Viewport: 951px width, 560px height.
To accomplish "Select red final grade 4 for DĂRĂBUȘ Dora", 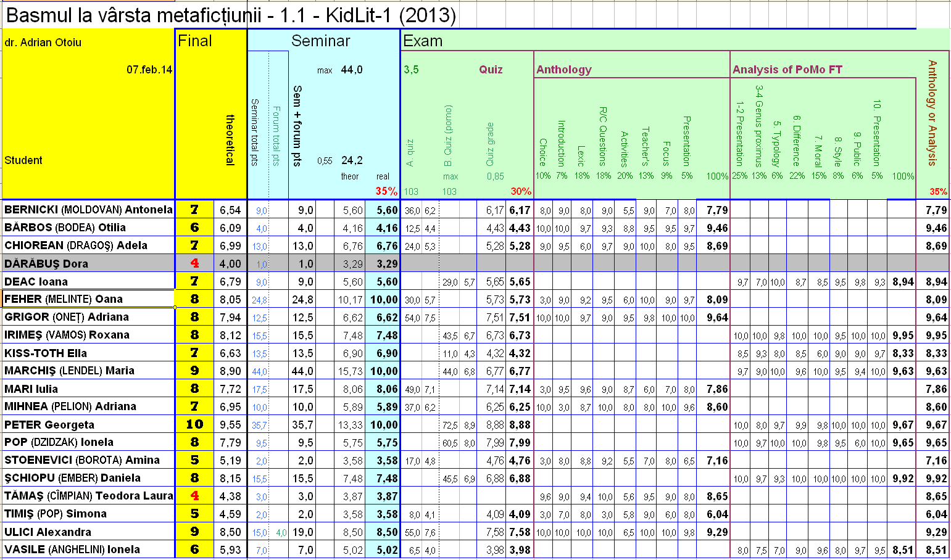I will 194,263.
